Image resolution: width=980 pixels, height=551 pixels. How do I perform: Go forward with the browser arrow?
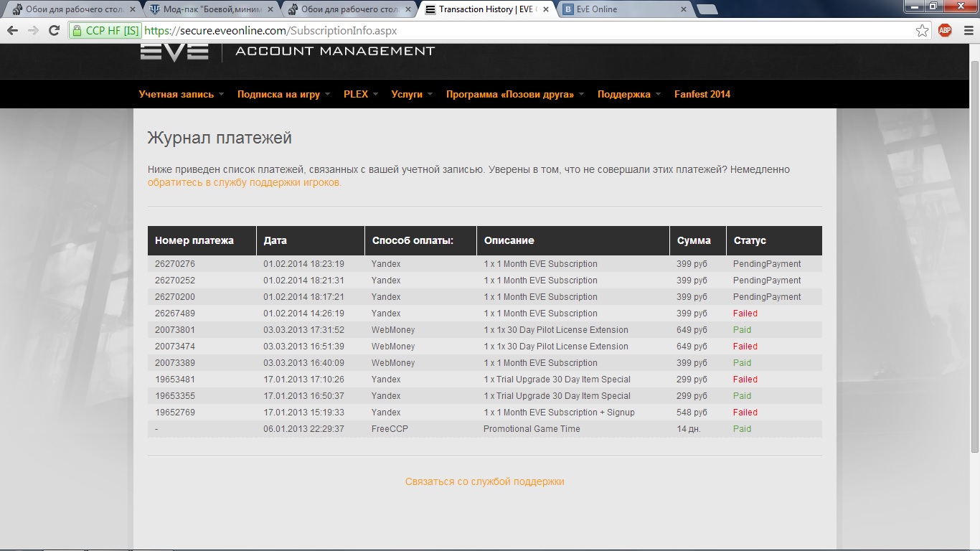33,31
